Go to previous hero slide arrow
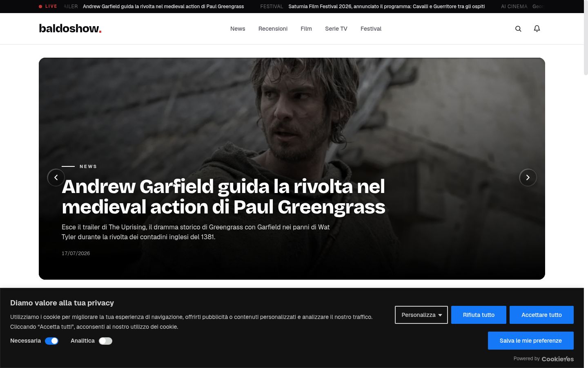 pyautogui.click(x=56, y=177)
